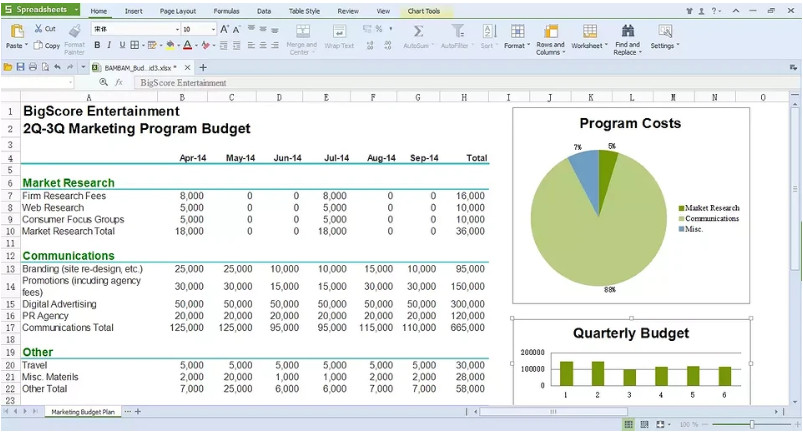Open the font size dropdown
The image size is (803, 432).
212,30
